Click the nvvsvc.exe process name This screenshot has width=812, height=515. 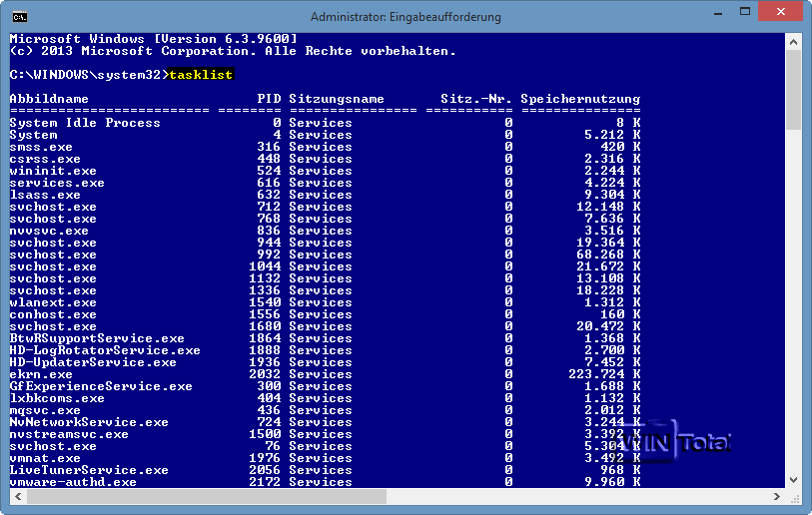pyautogui.click(x=49, y=231)
